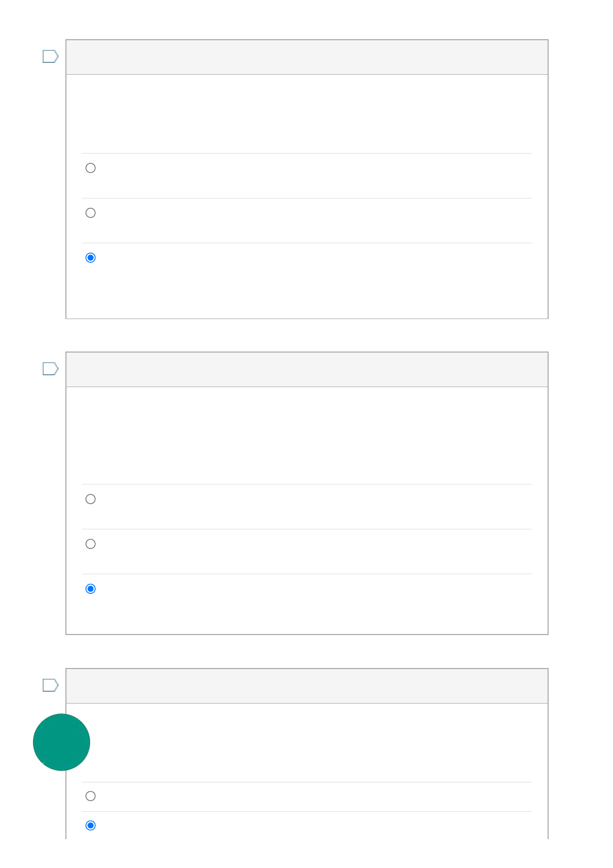
Task: Click the selected third radio in question one
Action: (x=91, y=258)
